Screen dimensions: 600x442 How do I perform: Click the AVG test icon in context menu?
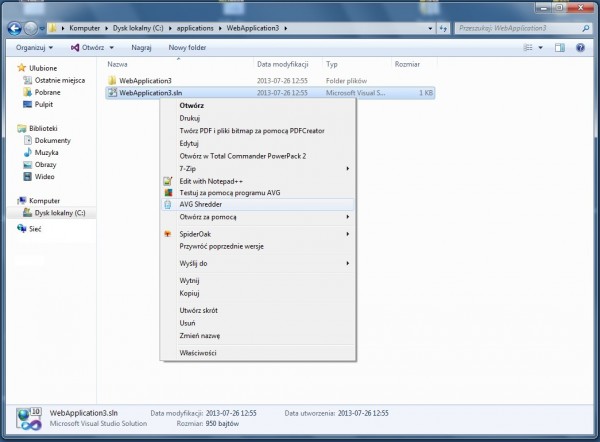[168, 192]
